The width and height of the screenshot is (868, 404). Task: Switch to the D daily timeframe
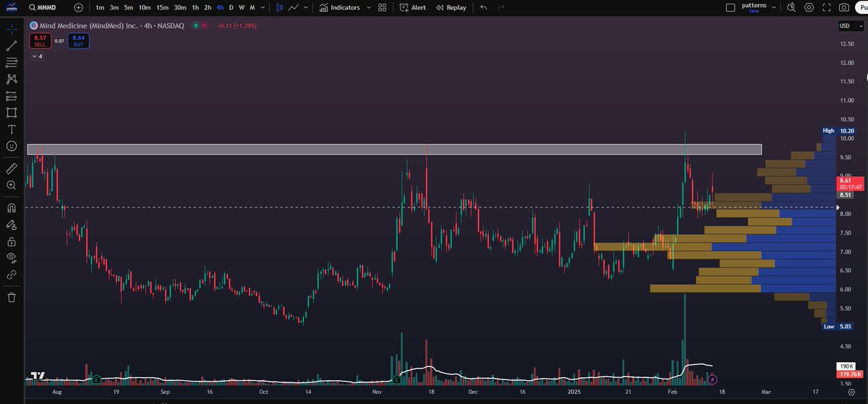[231, 7]
